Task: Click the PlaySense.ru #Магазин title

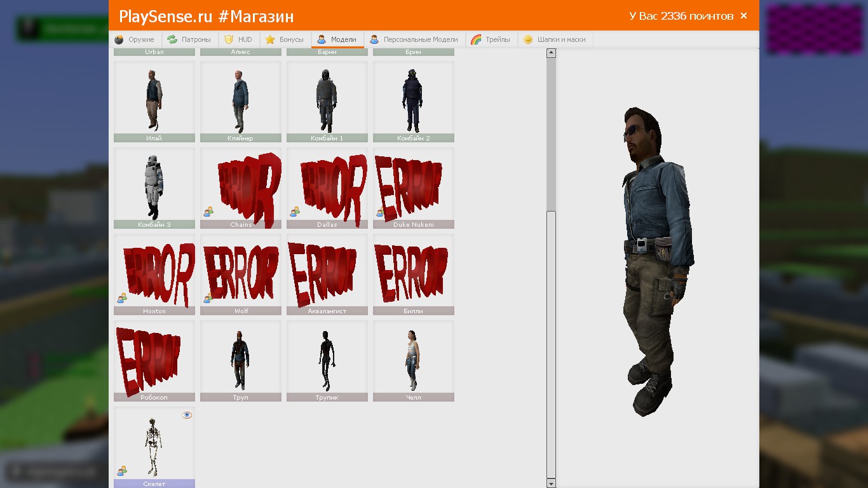Action: [207, 17]
